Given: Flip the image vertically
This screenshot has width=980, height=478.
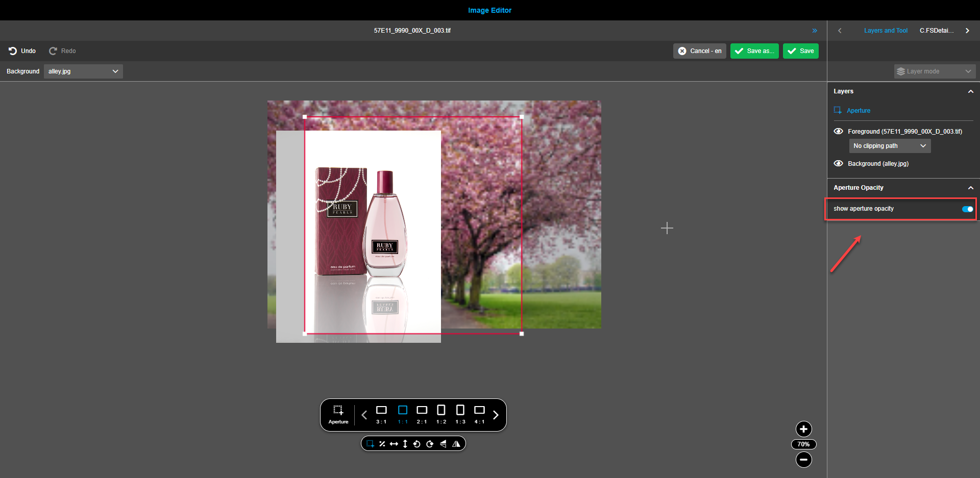Looking at the screenshot, I should pyautogui.click(x=456, y=443).
